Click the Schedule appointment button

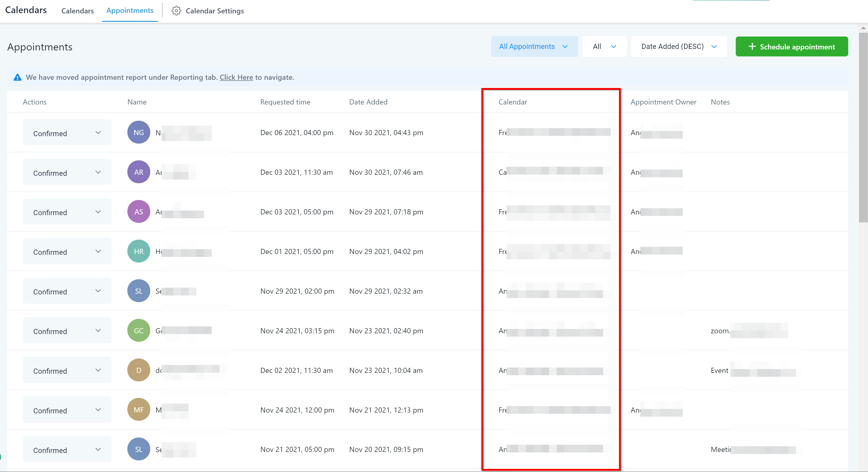tap(791, 47)
